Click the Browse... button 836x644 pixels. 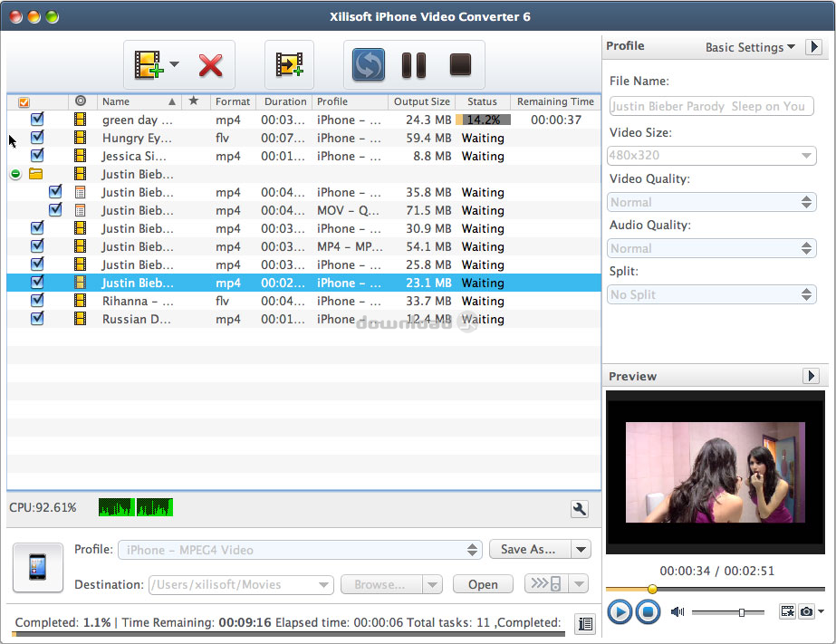380,584
